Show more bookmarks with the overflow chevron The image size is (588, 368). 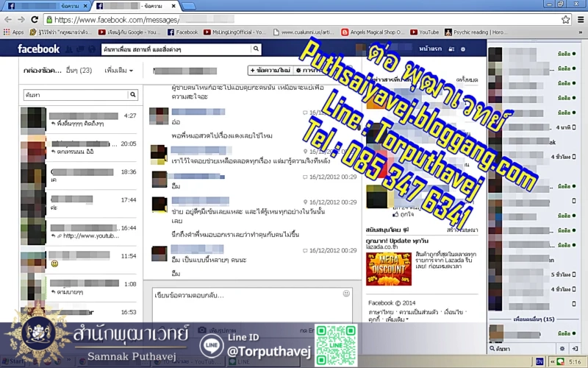tap(579, 32)
